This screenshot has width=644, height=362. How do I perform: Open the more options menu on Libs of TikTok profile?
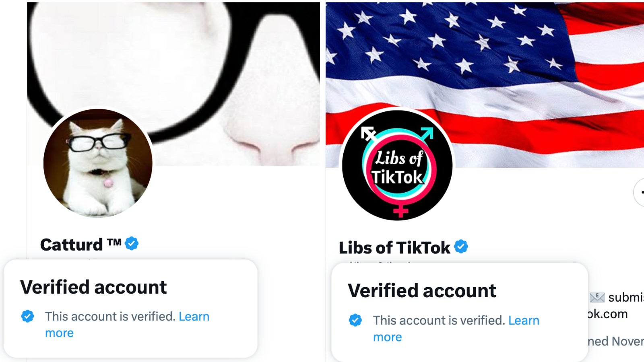coord(642,193)
